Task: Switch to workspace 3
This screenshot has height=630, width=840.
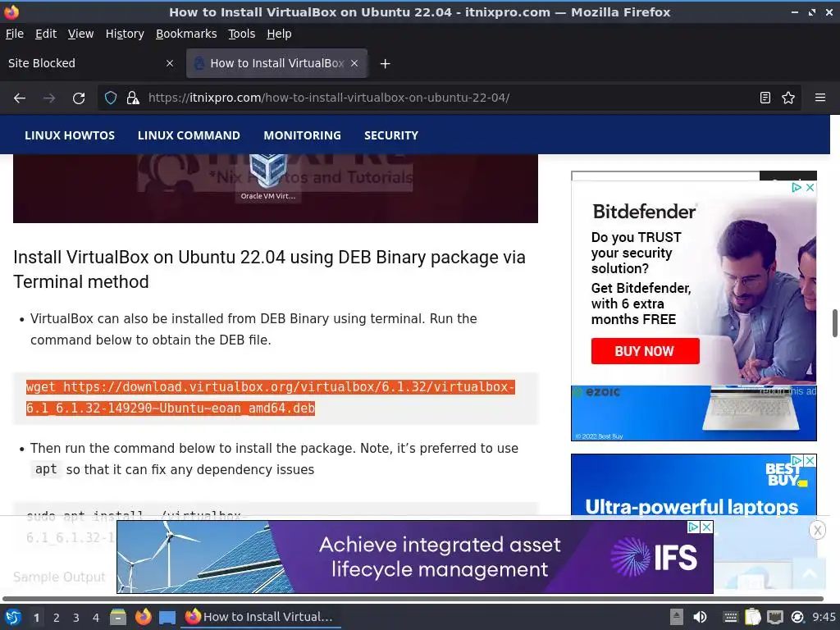Action: [x=76, y=618]
